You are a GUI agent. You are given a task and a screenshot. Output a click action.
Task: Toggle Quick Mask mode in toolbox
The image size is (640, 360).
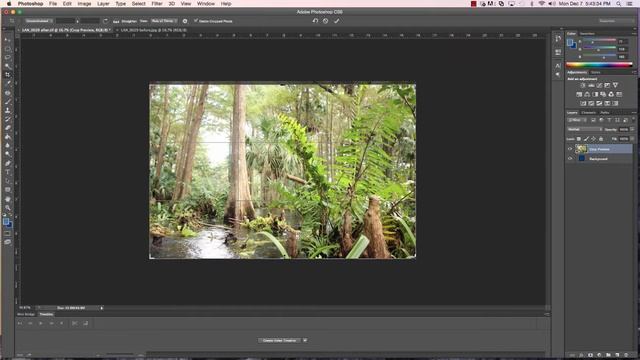[x=7, y=233]
